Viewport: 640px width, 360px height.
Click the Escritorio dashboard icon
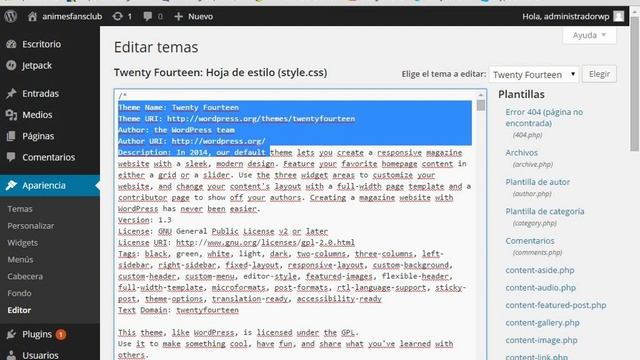(x=11, y=44)
